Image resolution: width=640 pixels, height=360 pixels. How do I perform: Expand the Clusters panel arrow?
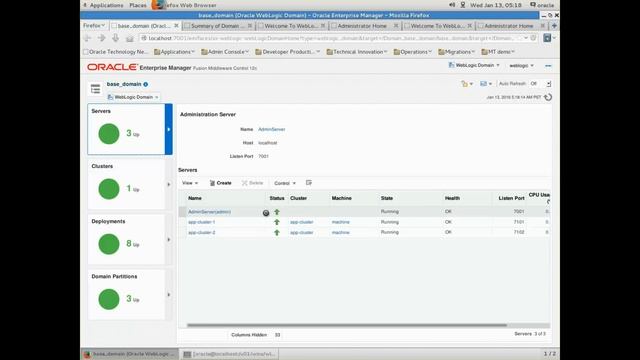click(169, 184)
